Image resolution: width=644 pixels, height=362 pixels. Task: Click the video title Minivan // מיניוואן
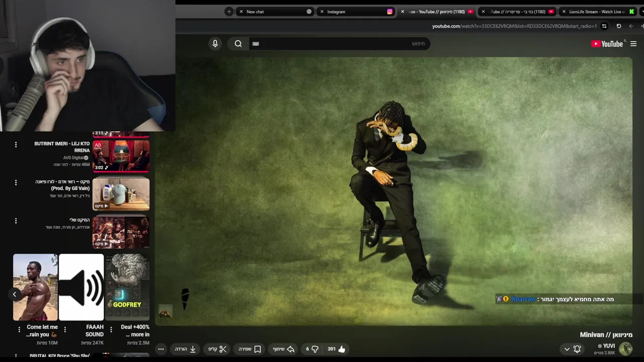click(x=606, y=335)
